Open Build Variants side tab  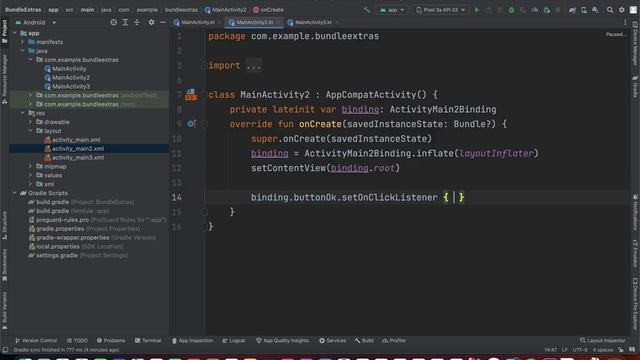click(x=4, y=310)
